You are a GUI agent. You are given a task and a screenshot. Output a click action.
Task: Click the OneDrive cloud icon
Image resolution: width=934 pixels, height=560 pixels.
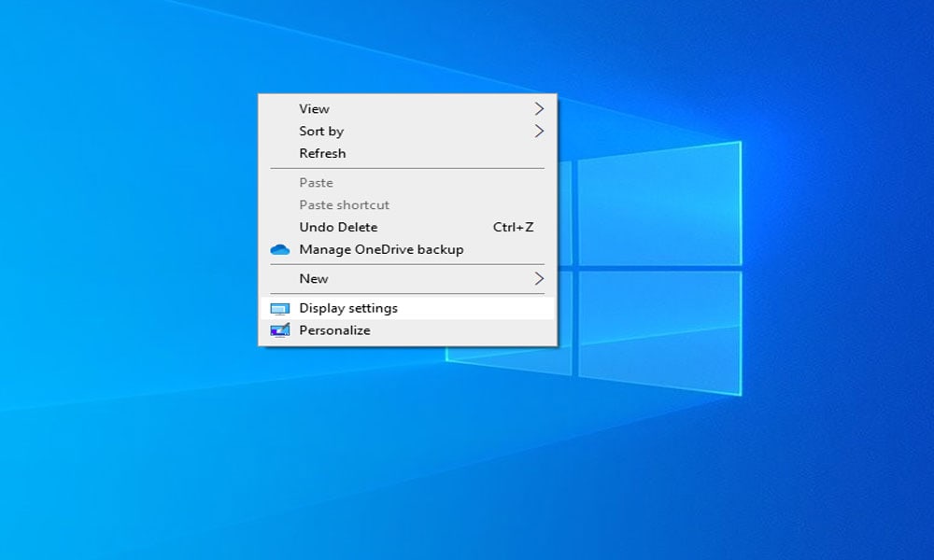[x=280, y=250]
